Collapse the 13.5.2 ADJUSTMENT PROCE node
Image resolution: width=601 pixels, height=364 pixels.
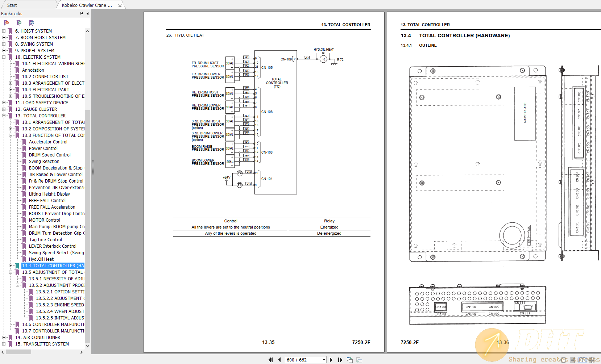17,285
